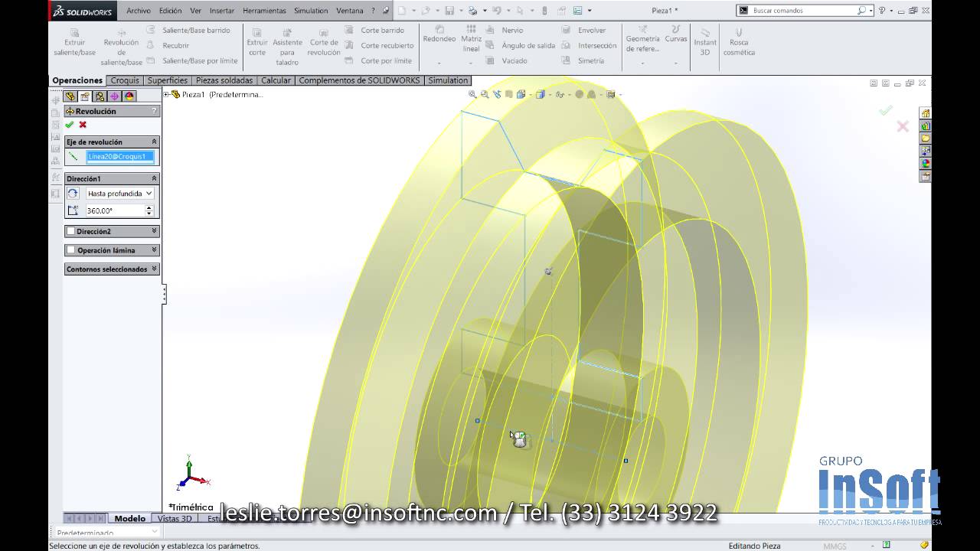Click the section view icon in the view toolbar

(509, 95)
